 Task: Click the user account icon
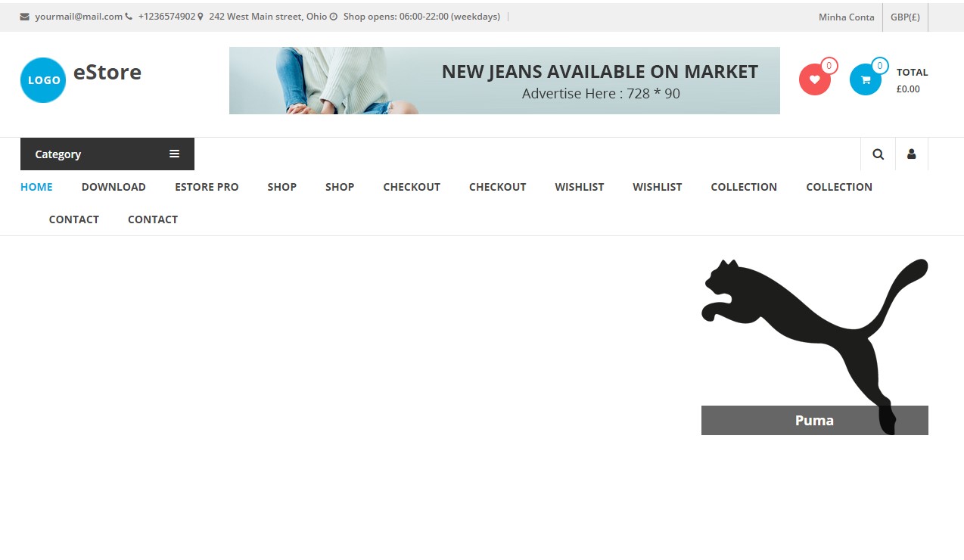click(x=912, y=154)
